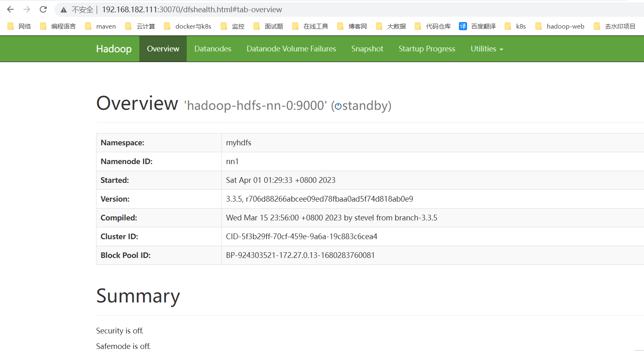Click the 'Security is off.' text
Viewport: 644px width, 351px height.
120,331
